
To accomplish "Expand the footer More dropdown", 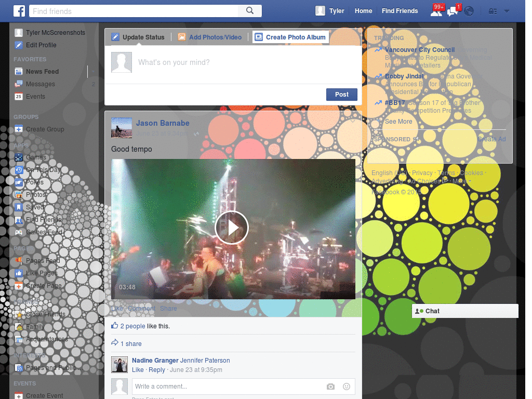I will (x=462, y=181).
